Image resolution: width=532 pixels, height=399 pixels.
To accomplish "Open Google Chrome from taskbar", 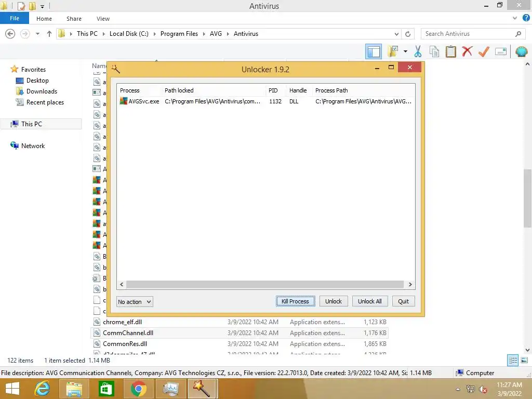I will point(138,389).
